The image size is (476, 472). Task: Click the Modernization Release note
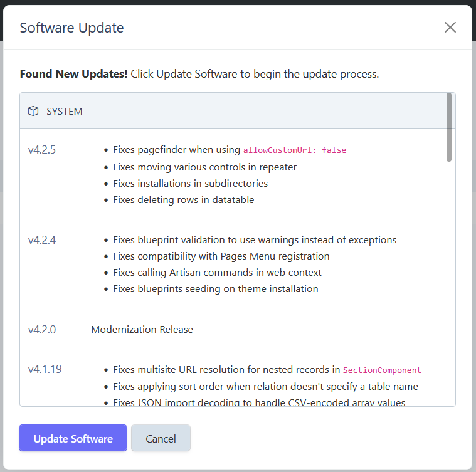pos(142,329)
